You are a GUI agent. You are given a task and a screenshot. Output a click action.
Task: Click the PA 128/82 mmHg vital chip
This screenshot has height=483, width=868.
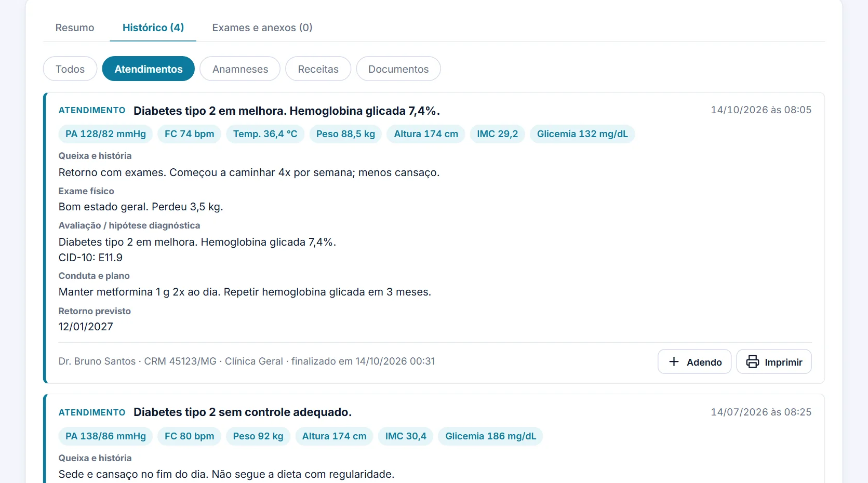106,134
